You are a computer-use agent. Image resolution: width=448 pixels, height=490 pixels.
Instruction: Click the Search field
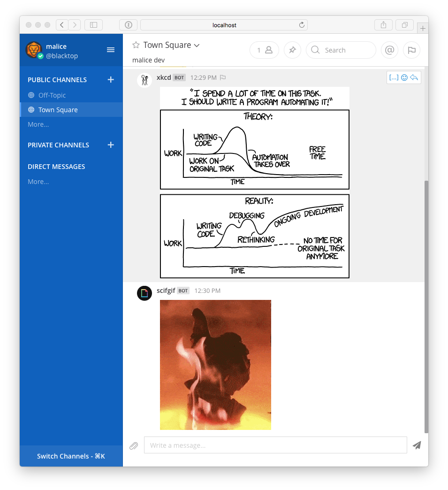pos(341,50)
